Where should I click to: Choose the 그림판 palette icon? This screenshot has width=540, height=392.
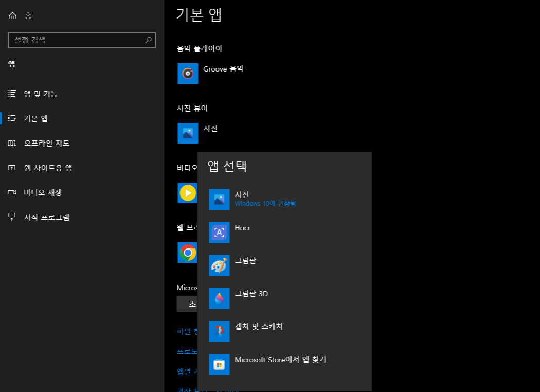[x=220, y=265]
